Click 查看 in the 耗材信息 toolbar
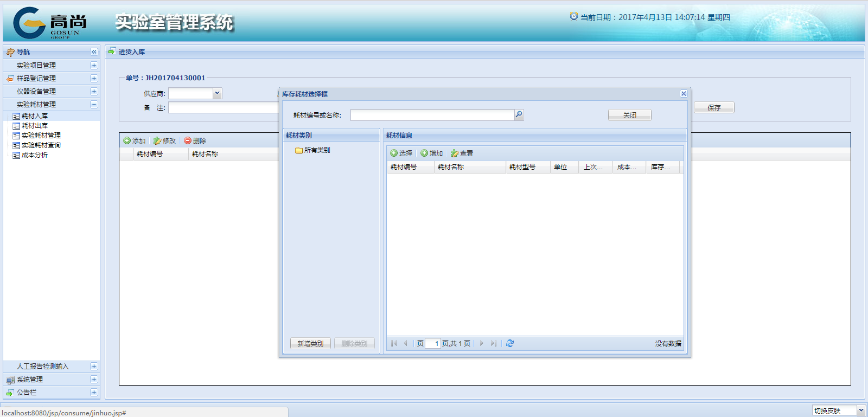Image resolution: width=868 pixels, height=417 pixels. point(462,153)
